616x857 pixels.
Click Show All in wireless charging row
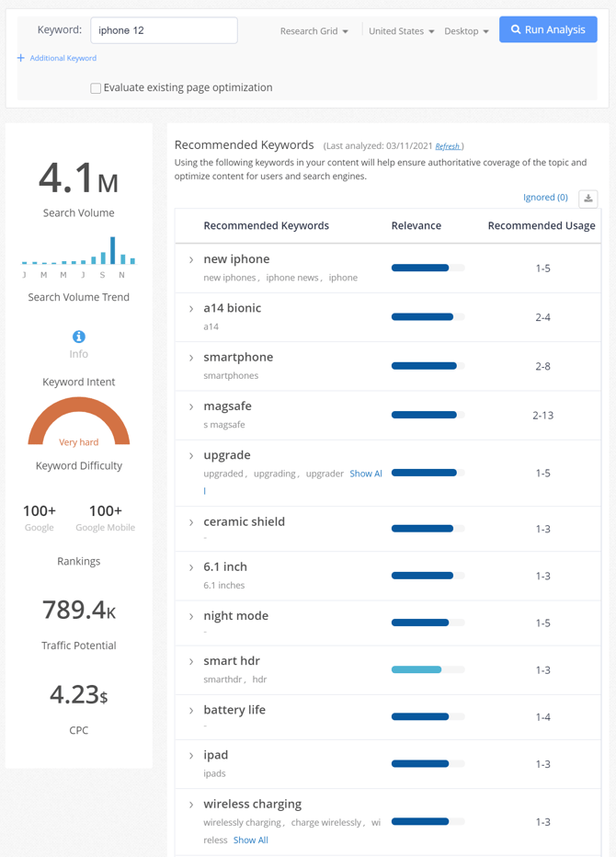[x=251, y=840]
